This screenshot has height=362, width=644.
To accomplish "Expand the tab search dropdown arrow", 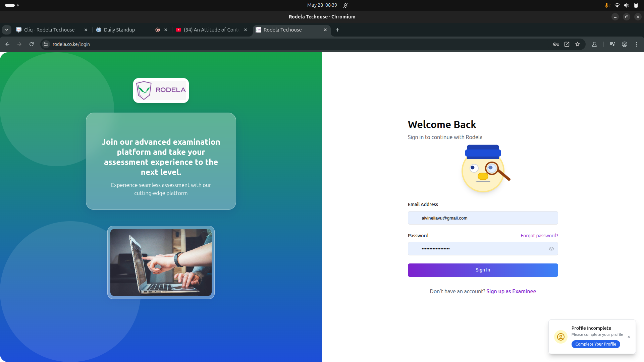I will [7, 30].
